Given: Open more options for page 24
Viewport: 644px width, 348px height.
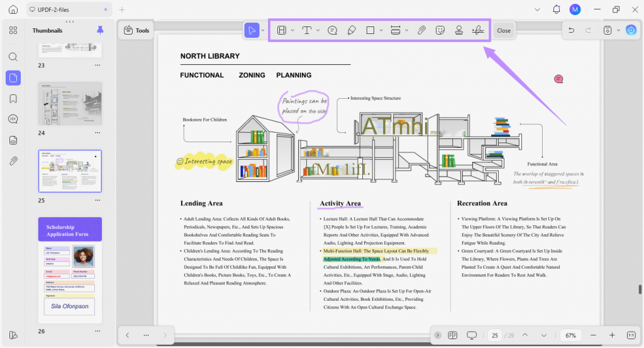Looking at the screenshot, I should coord(97,133).
